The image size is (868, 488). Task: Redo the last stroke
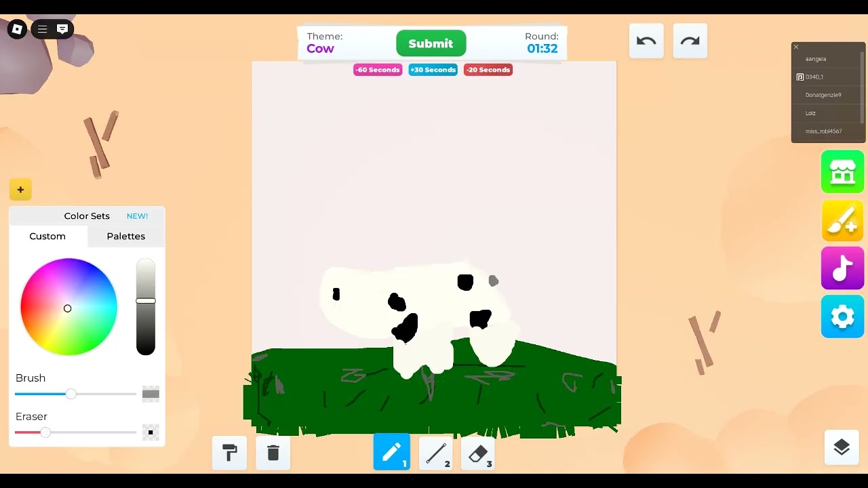click(690, 41)
